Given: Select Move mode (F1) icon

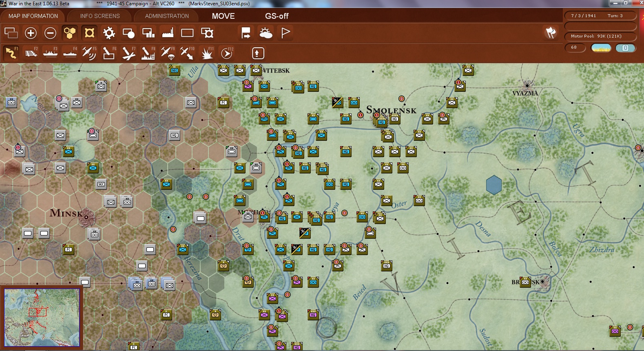Looking at the screenshot, I should pos(11,53).
